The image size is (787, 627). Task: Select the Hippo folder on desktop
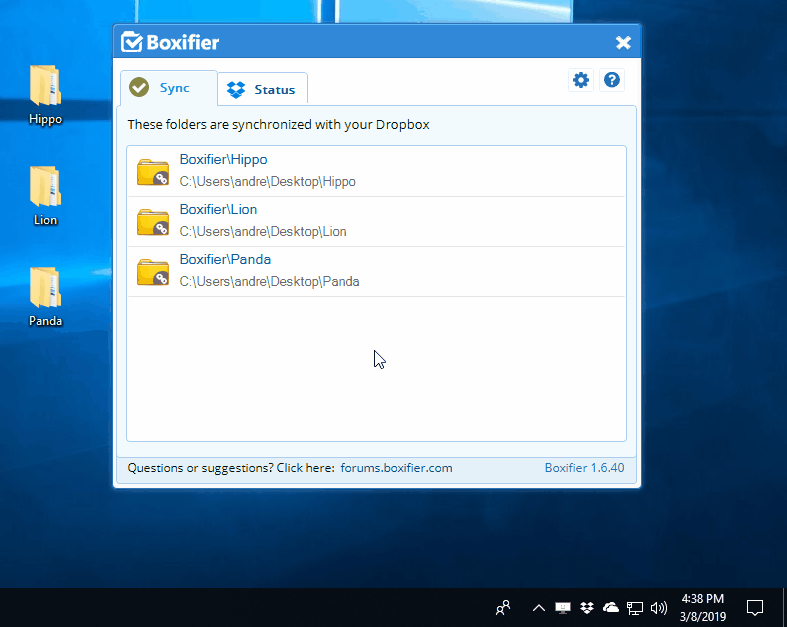tap(45, 95)
